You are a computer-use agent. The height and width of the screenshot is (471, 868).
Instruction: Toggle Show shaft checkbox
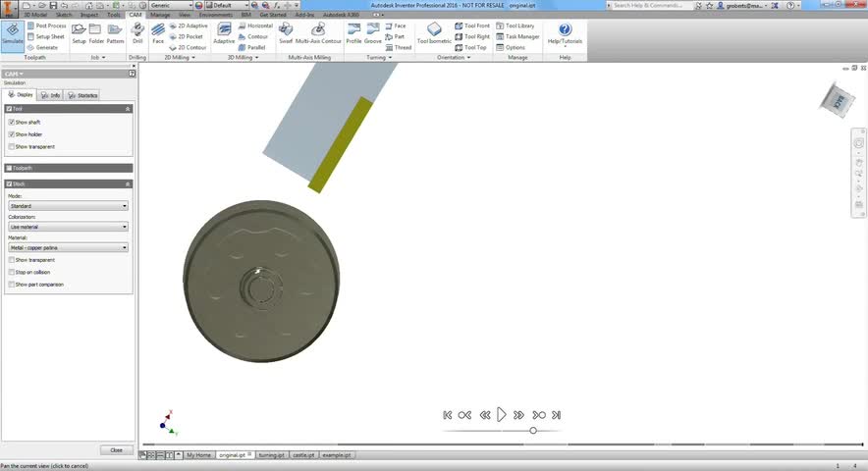pos(12,122)
